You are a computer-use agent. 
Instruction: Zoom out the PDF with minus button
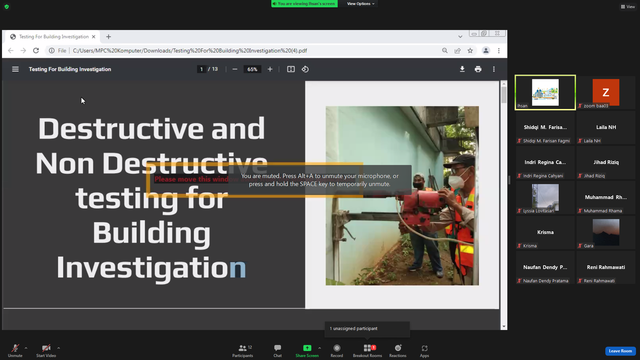pyautogui.click(x=235, y=69)
